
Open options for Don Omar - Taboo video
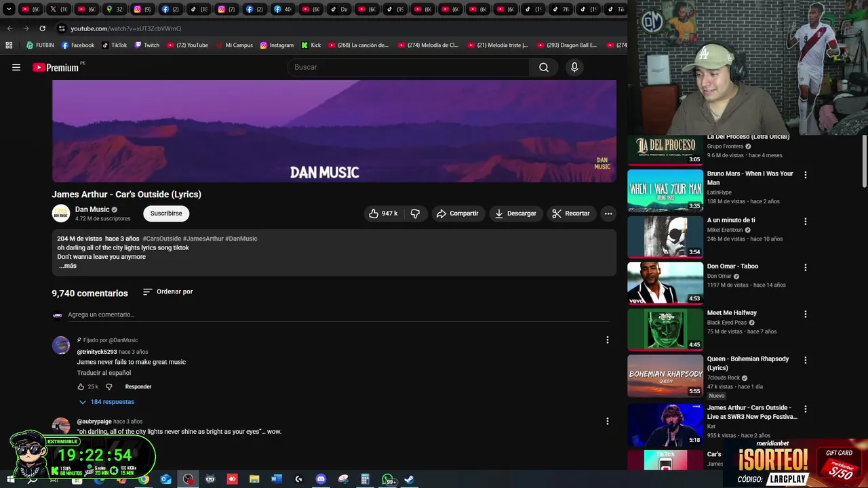(806, 268)
